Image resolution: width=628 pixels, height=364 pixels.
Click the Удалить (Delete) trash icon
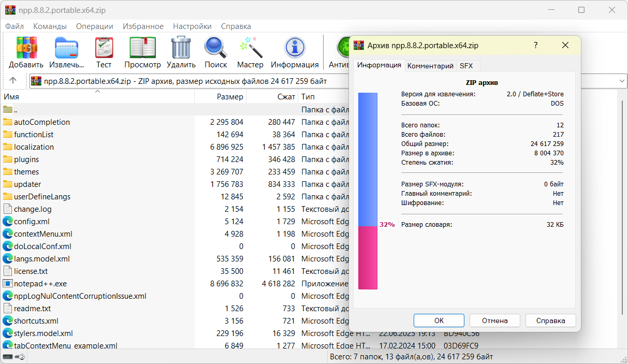click(x=181, y=52)
